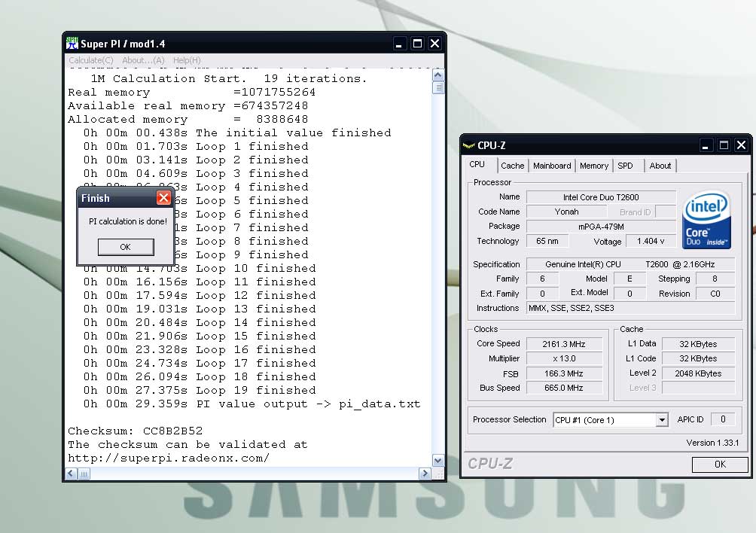
Task: Click OK button in CPU-Z window
Action: 720,464
